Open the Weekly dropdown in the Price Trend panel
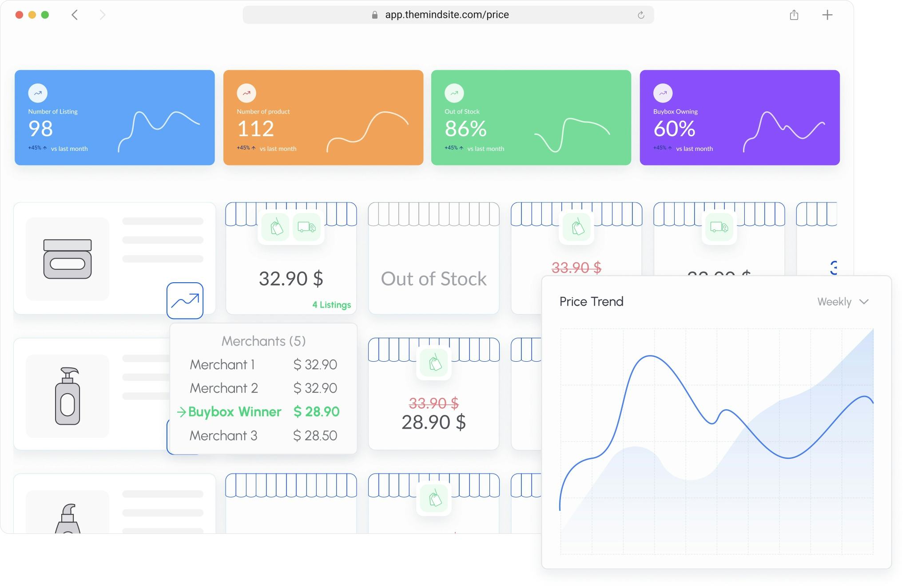Viewport: 906px width, 588px height. coord(843,301)
